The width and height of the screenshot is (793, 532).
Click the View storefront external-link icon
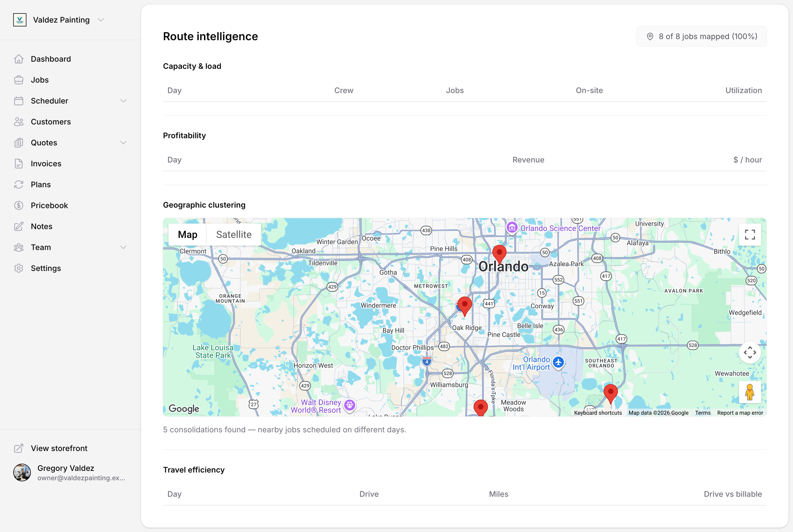19,449
